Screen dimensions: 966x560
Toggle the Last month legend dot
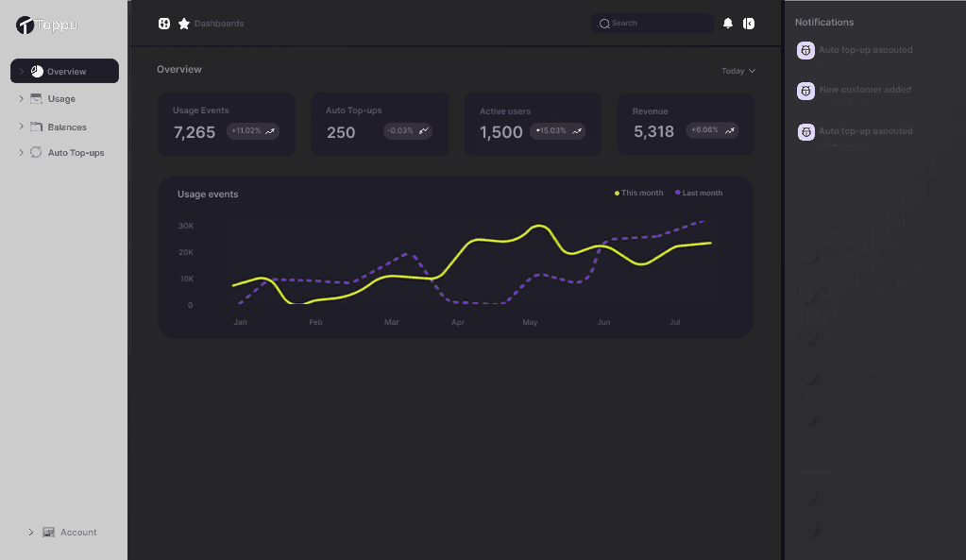(678, 193)
